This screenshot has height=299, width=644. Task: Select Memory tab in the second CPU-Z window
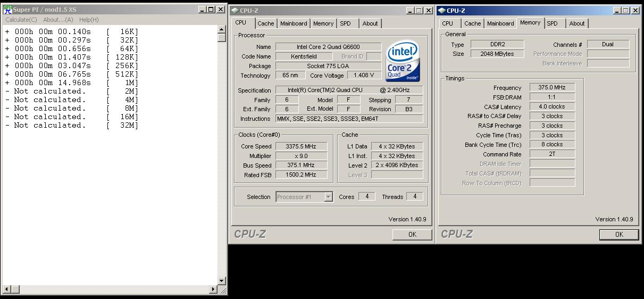point(530,22)
